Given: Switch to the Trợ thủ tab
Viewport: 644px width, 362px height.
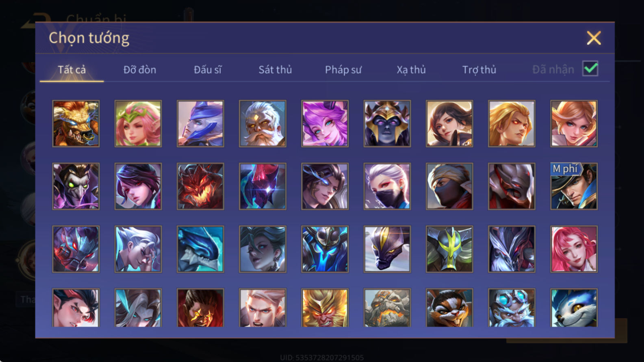Looking at the screenshot, I should pyautogui.click(x=479, y=70).
